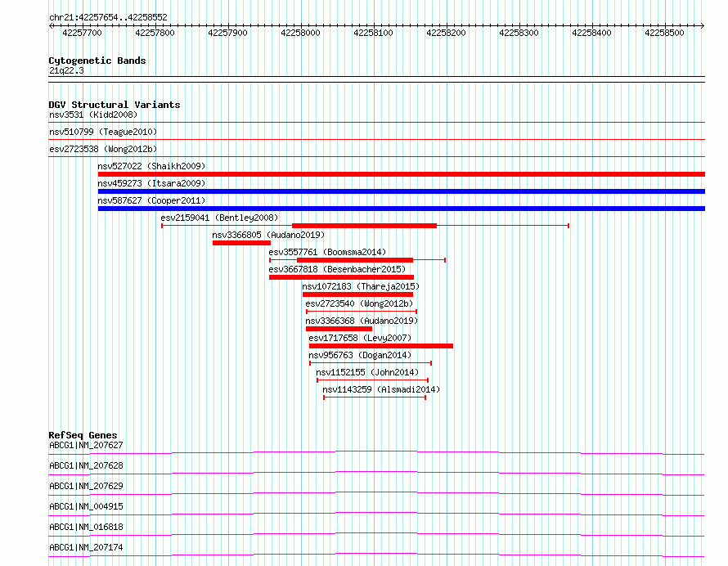This screenshot has width=728, height=566.
Task: Select the nsv3366368 (Audano2019) label
Action: tap(362, 321)
